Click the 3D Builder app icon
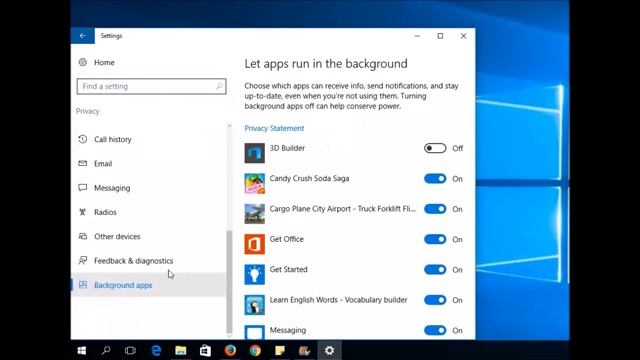Image resolution: width=640 pixels, height=360 pixels. tap(255, 153)
